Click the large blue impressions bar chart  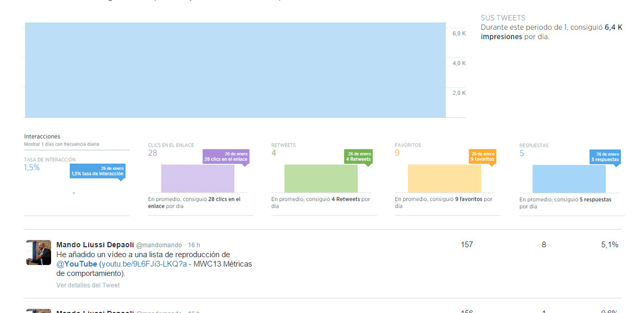(235, 70)
